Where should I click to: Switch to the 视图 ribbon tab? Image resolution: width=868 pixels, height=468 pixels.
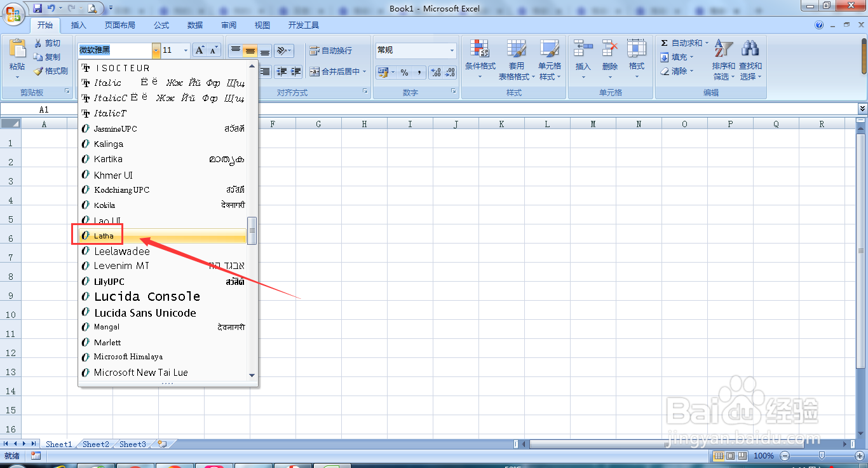point(262,25)
